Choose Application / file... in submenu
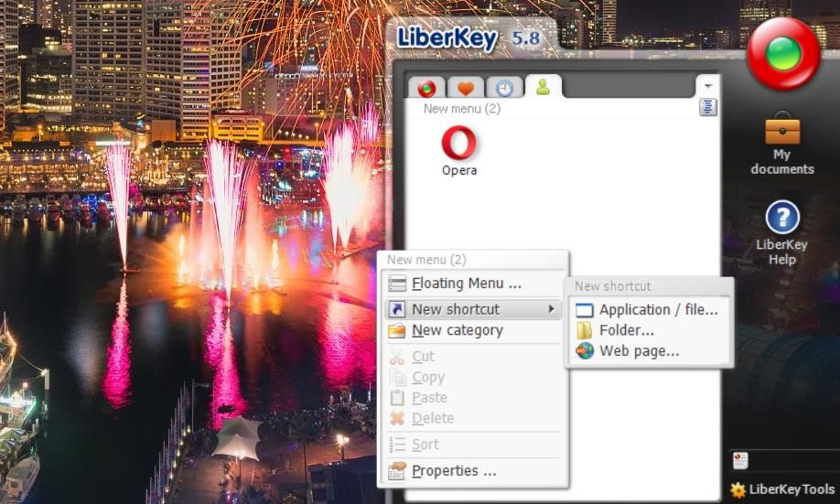The image size is (840, 504). pyautogui.click(x=648, y=309)
